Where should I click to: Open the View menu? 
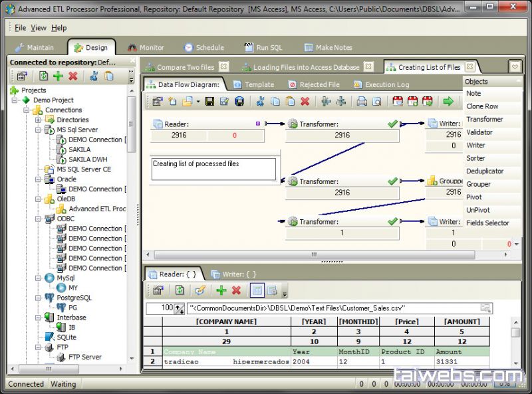pyautogui.click(x=39, y=28)
